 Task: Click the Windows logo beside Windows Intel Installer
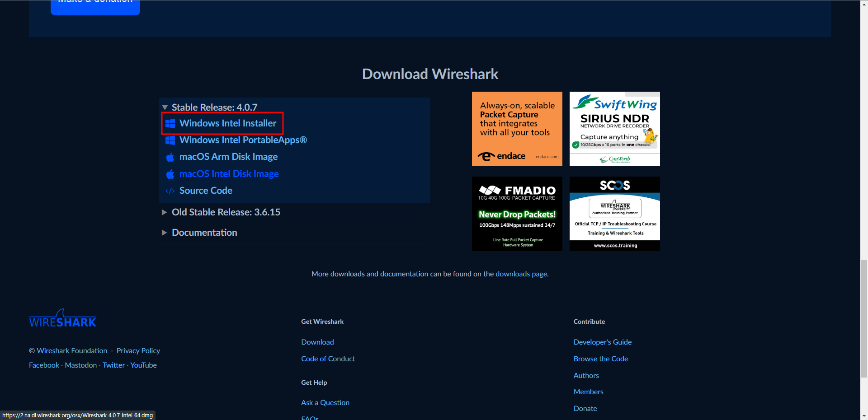pyautogui.click(x=170, y=123)
